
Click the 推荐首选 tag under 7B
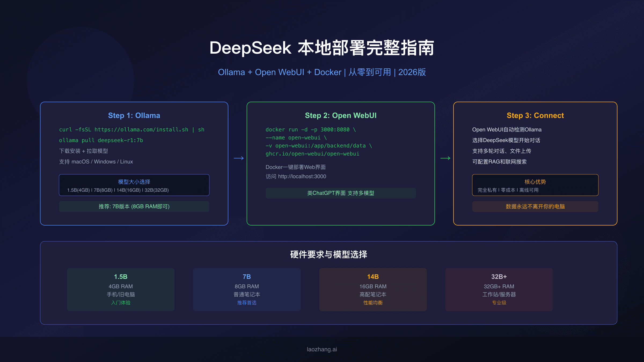click(247, 302)
